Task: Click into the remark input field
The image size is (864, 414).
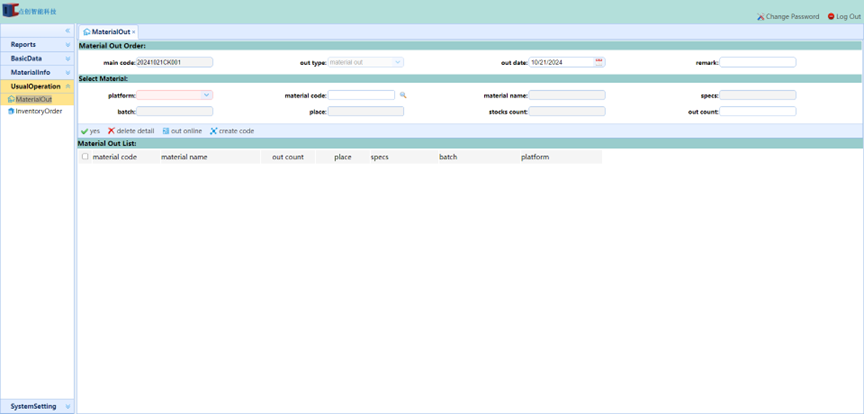Action: (x=757, y=62)
